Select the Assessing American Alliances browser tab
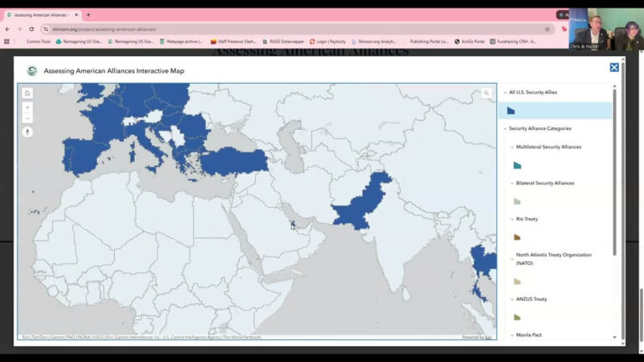644x362 pixels. pos(41,15)
